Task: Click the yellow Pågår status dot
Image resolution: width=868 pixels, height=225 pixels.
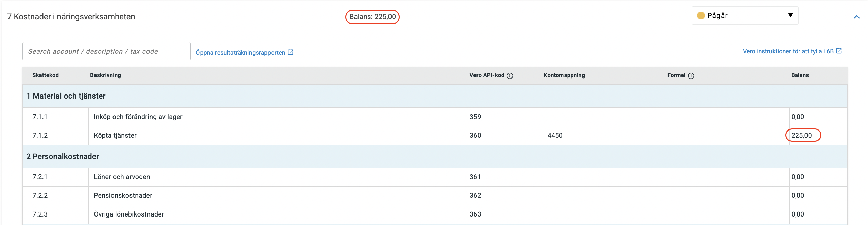Action: tap(700, 16)
